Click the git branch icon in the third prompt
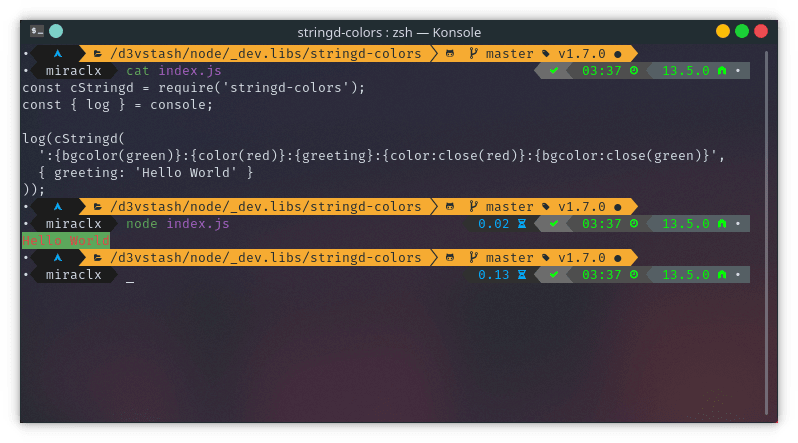 (473, 258)
